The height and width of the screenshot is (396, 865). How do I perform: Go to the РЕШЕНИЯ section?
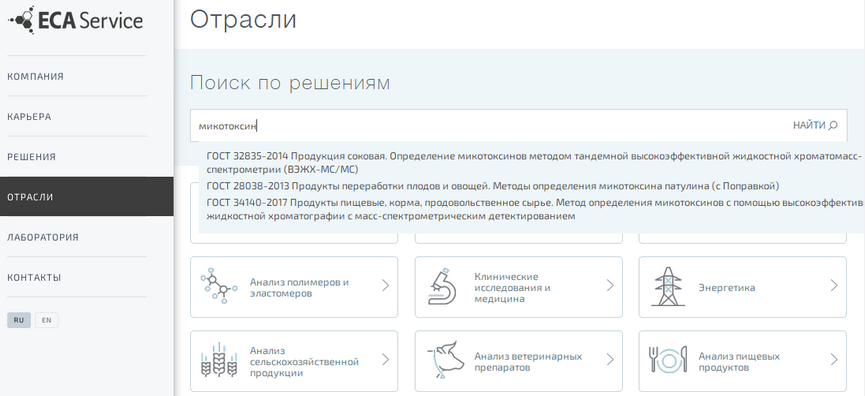[31, 157]
